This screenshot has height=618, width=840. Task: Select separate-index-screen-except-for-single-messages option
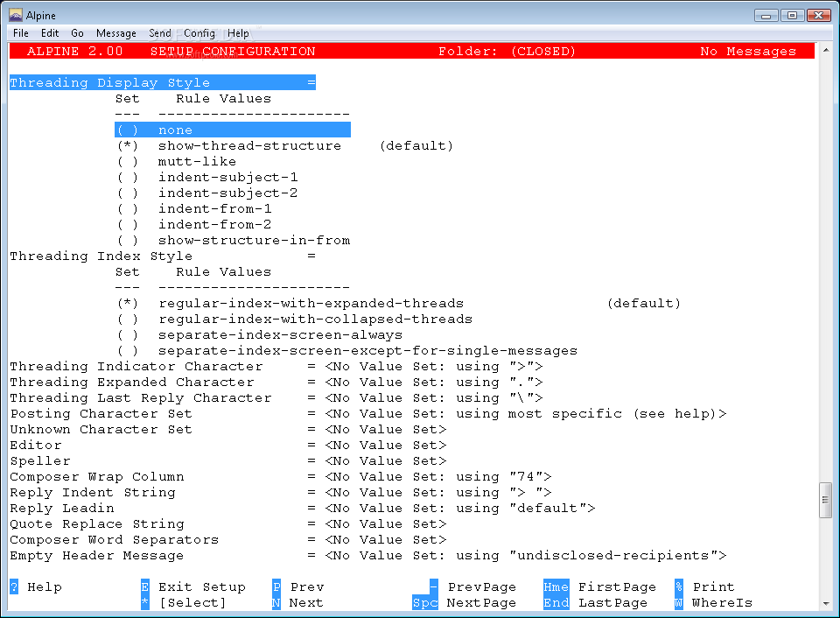pos(128,350)
